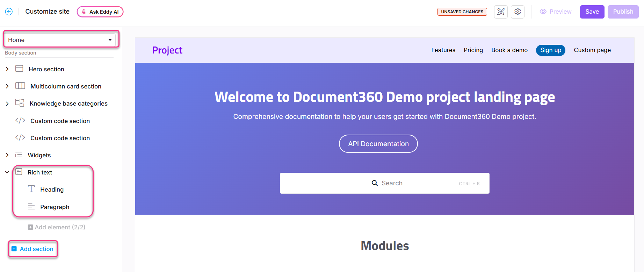Select the Paragraph element
Screen dimensions: 644x272
coord(55,207)
